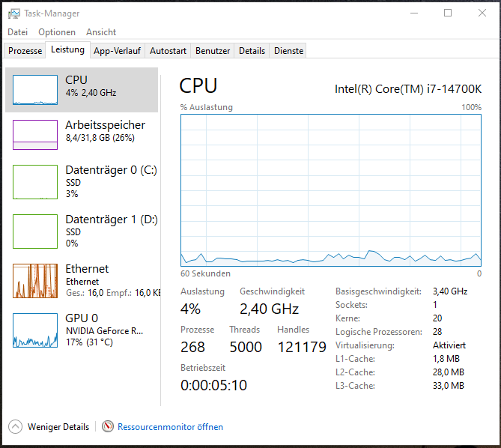Click the Auslastung 4% value
This screenshot has width=501, height=448.
pyautogui.click(x=190, y=309)
